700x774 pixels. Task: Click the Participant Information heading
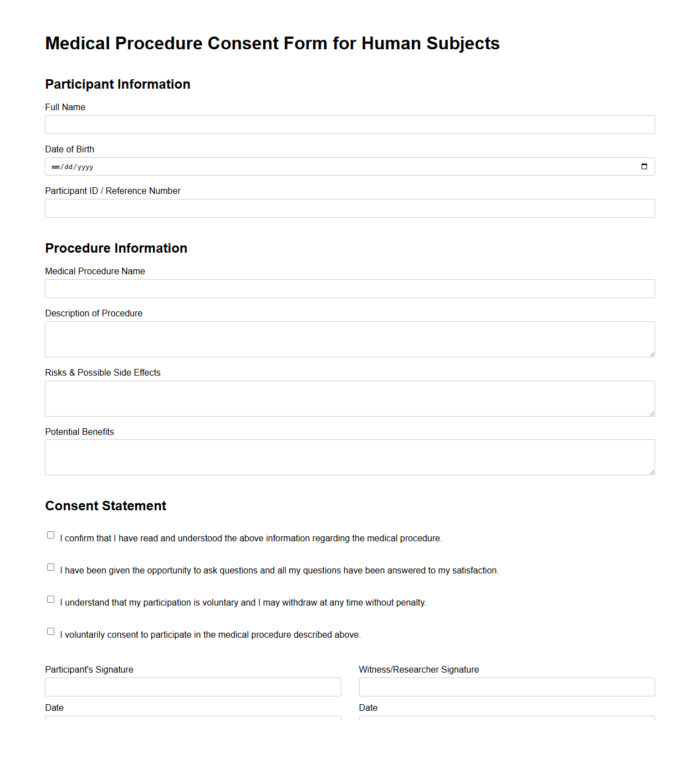[x=117, y=84]
